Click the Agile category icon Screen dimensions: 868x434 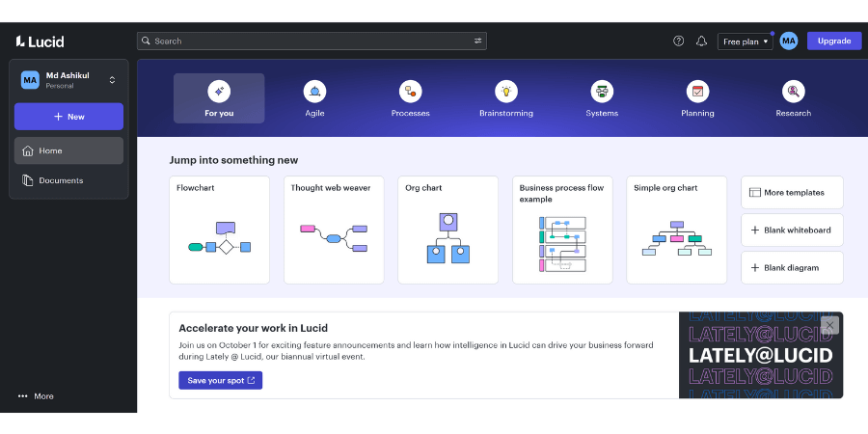pyautogui.click(x=315, y=92)
